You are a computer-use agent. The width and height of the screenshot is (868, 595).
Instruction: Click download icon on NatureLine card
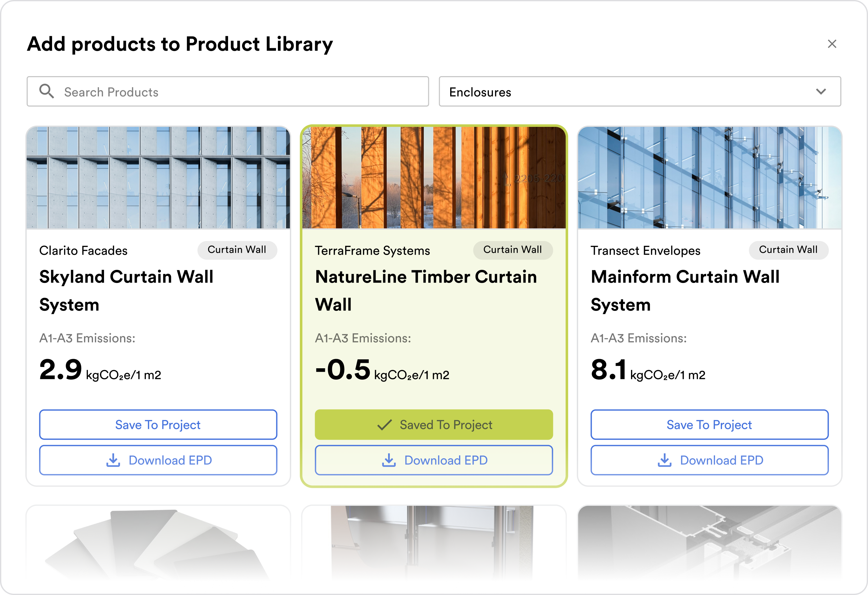coord(389,460)
